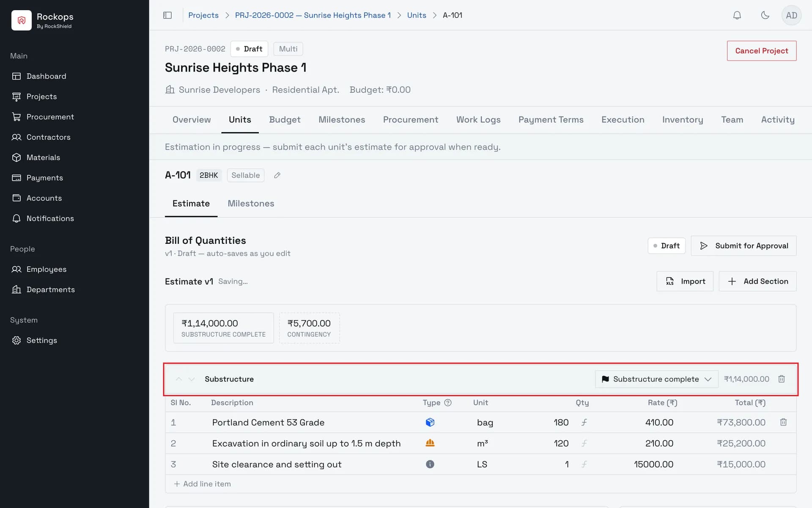Show Type column help tooltip

pyautogui.click(x=448, y=403)
